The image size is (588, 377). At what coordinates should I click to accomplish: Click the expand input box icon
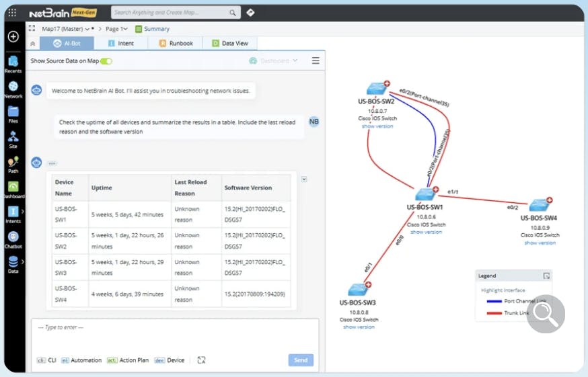pyautogui.click(x=201, y=360)
